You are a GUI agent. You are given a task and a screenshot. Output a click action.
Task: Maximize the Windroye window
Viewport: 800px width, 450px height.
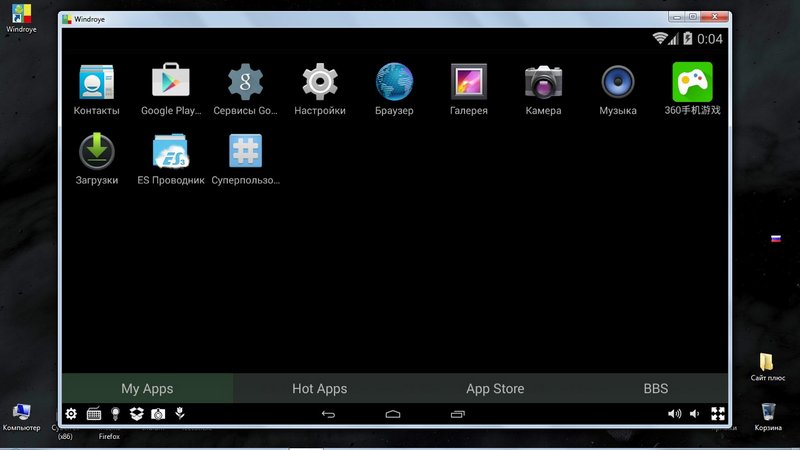pos(693,17)
